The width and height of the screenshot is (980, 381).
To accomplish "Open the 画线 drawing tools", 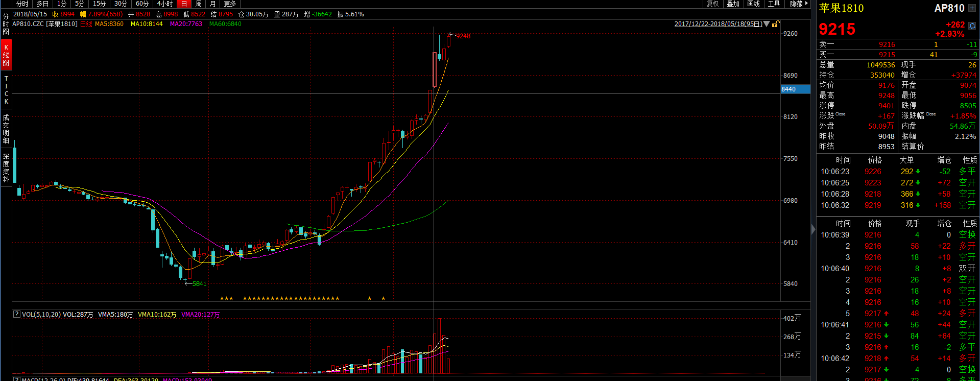I will 754,4.
